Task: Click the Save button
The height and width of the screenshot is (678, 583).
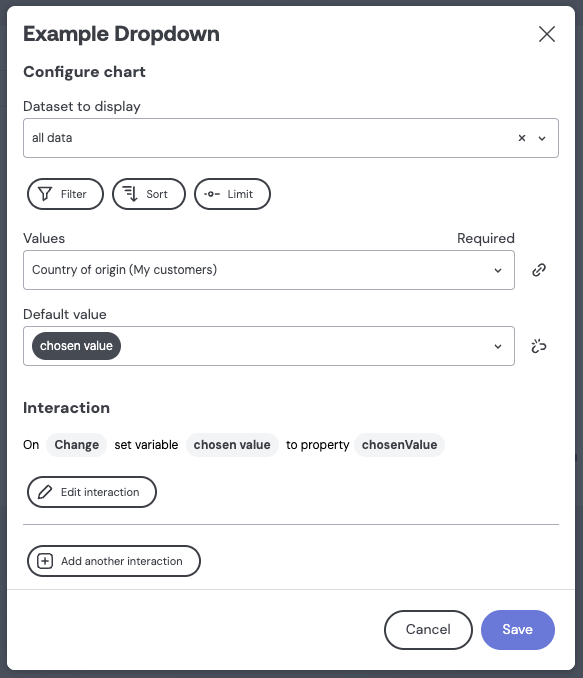Action: pos(518,630)
